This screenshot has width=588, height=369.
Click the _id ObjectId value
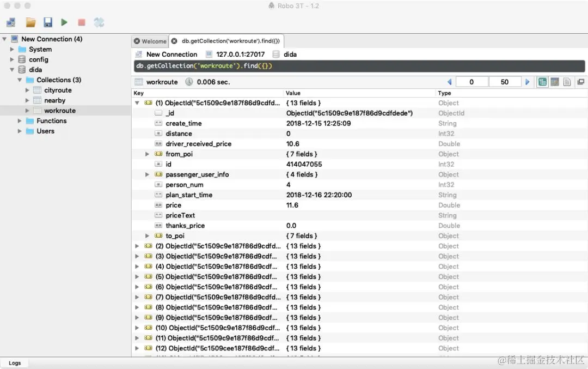tap(349, 113)
